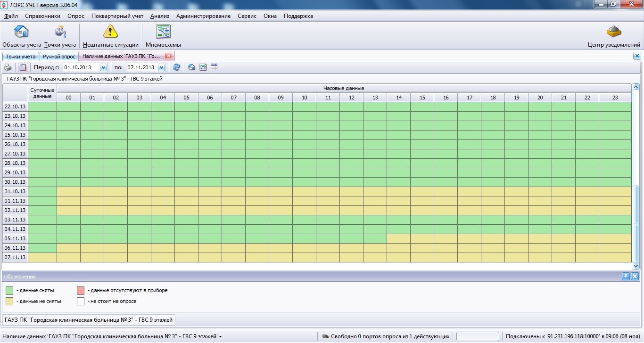Click the yellow данные не сняты legend swatch

point(9,301)
